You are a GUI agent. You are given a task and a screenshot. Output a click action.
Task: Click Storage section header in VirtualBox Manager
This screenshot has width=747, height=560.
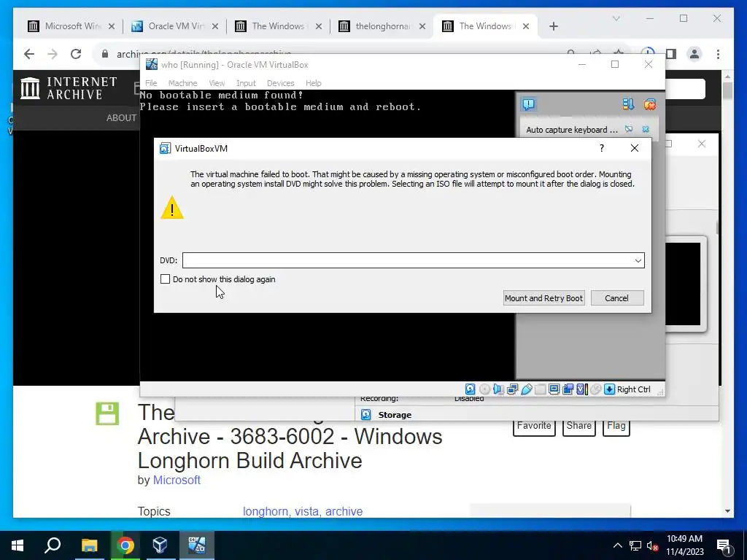tap(395, 415)
